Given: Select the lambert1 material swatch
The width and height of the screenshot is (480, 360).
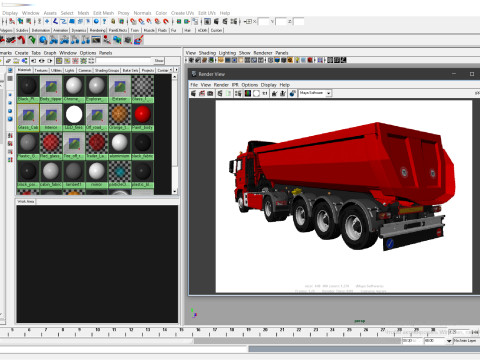Looking at the screenshot, I should (x=74, y=174).
